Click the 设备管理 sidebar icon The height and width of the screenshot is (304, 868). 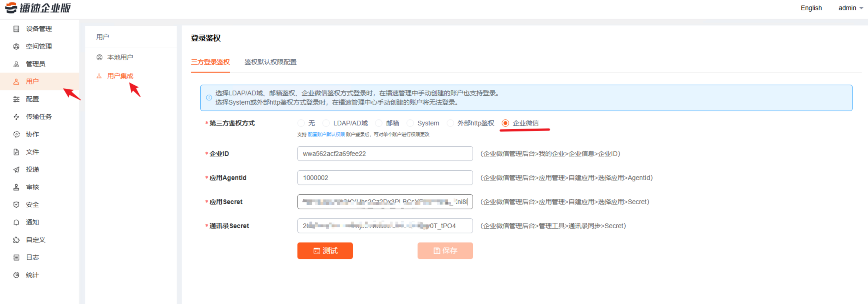16,29
